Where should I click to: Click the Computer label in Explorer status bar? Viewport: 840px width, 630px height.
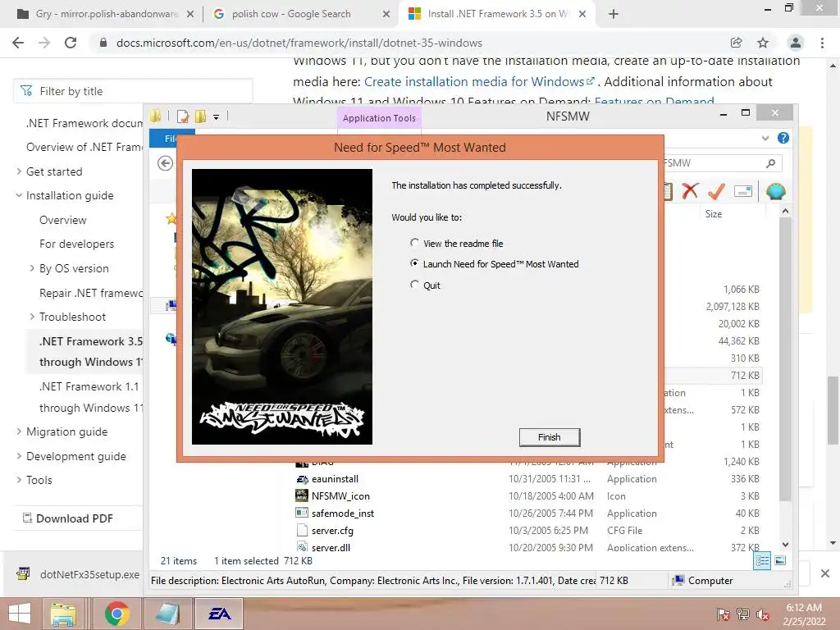tap(710, 581)
